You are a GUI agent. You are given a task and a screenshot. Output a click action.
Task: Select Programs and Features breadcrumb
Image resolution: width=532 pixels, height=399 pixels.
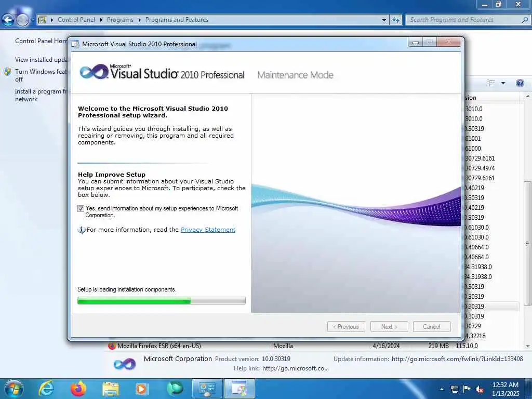point(177,20)
